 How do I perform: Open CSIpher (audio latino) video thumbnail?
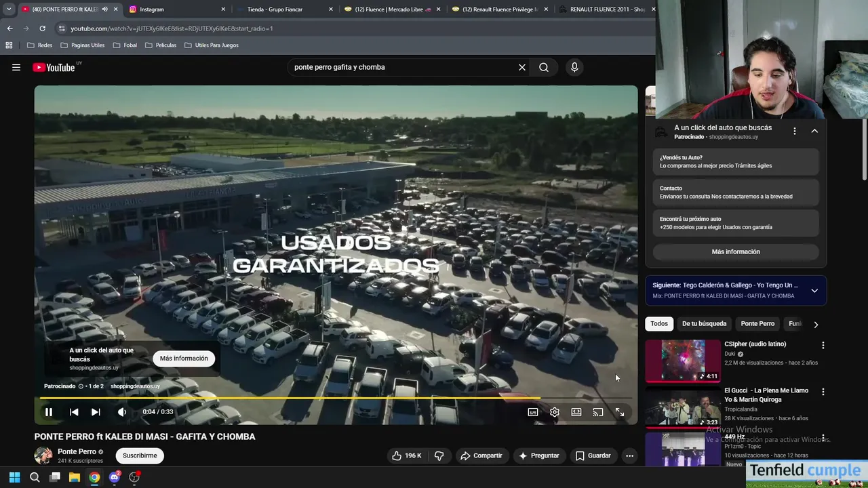tap(682, 361)
